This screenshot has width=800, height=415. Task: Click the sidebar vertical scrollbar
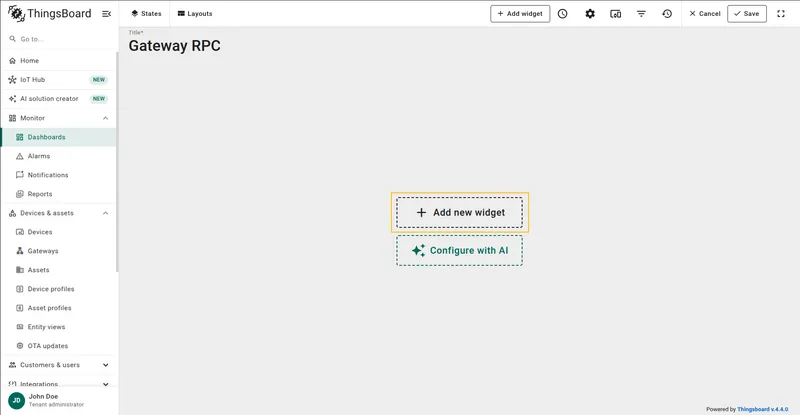[117, 162]
